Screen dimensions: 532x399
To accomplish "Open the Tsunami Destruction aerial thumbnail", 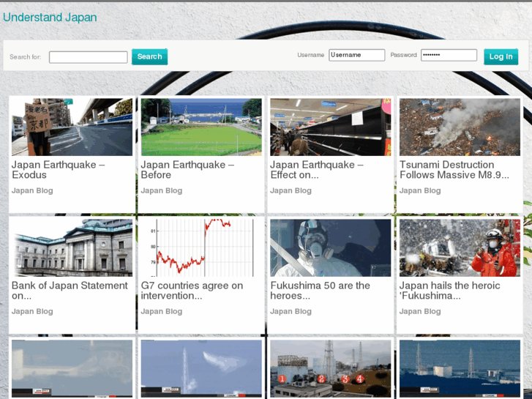I will (x=460, y=127).
